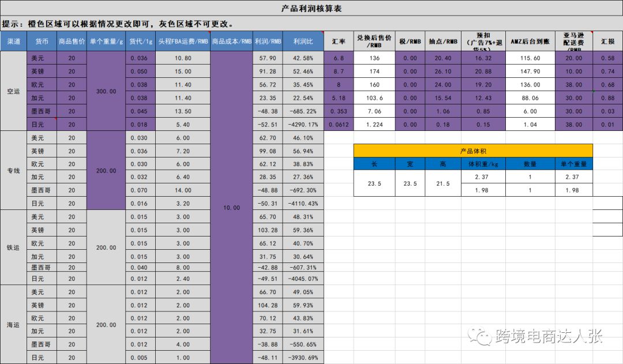
Task: Select the 300.00 unit weight cell
Action: 106,91
